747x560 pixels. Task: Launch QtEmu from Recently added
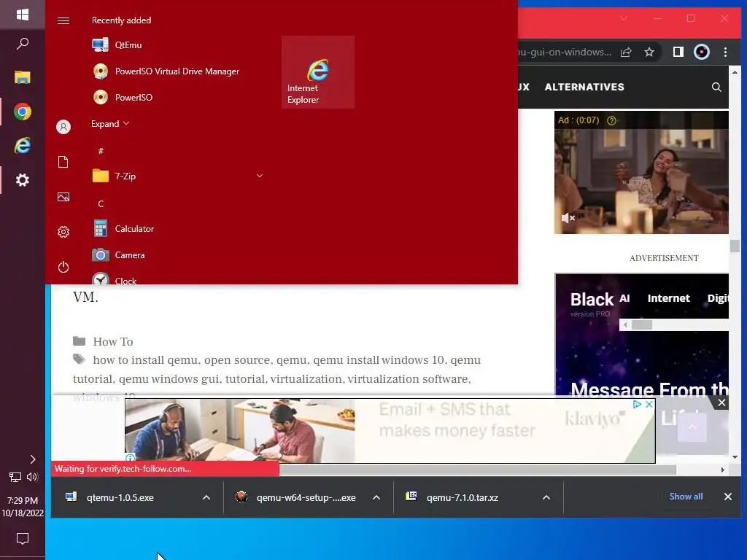point(177,44)
